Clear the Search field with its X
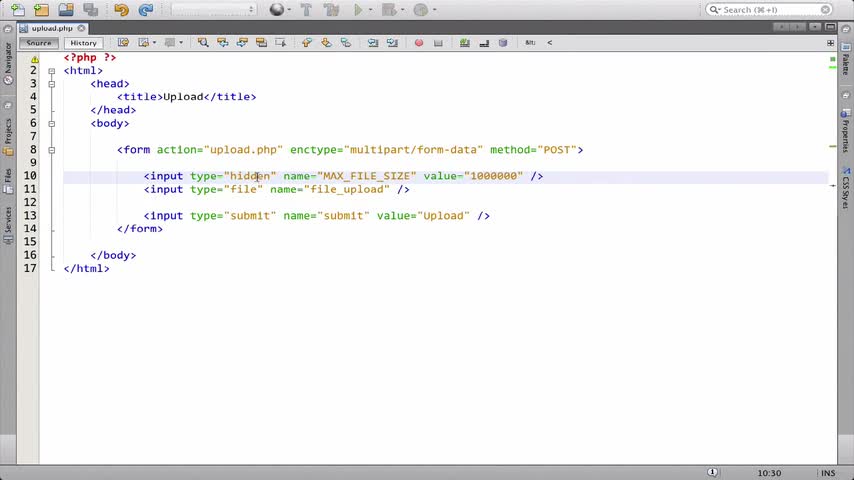The height and width of the screenshot is (480, 854). pyautogui.click(x=825, y=10)
